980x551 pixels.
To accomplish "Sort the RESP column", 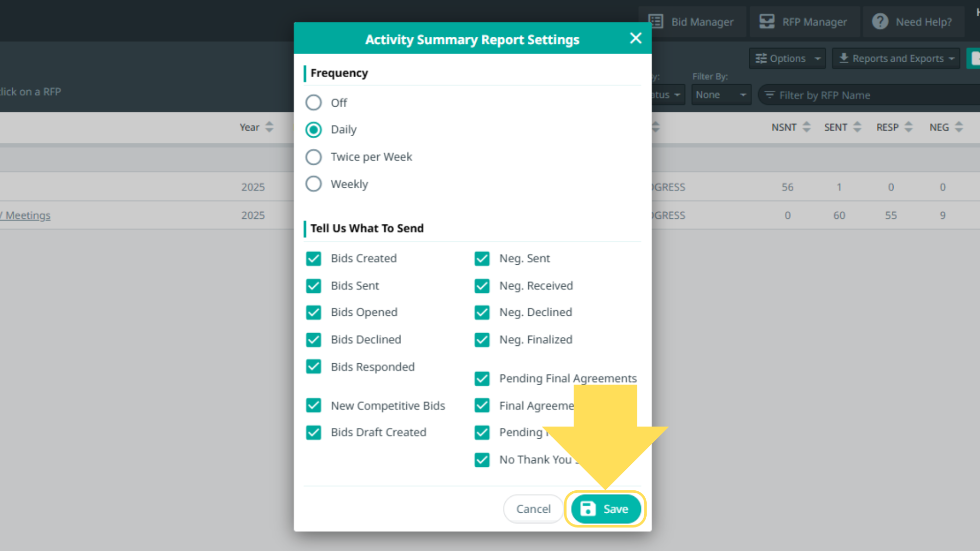I will tap(909, 127).
